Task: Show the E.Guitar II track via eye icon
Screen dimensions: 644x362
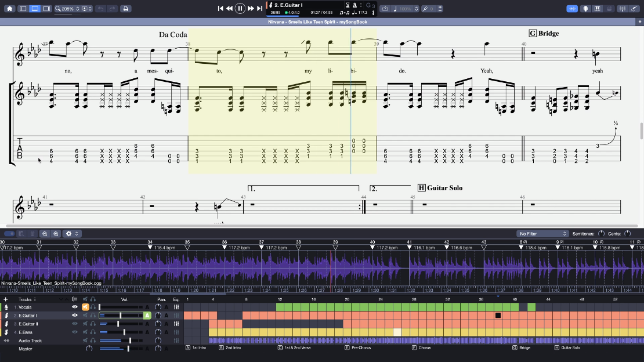Action: click(x=74, y=324)
